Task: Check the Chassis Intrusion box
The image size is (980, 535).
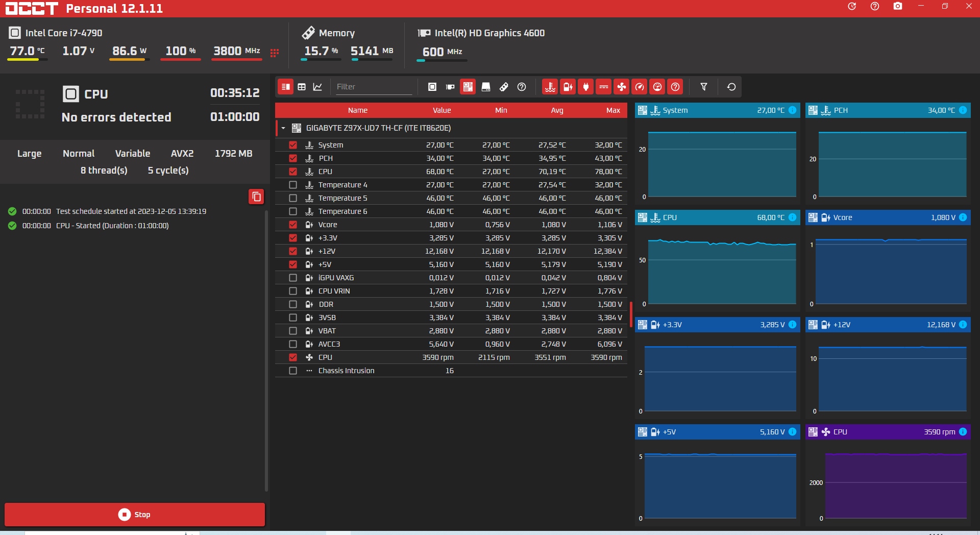Action: pyautogui.click(x=293, y=371)
